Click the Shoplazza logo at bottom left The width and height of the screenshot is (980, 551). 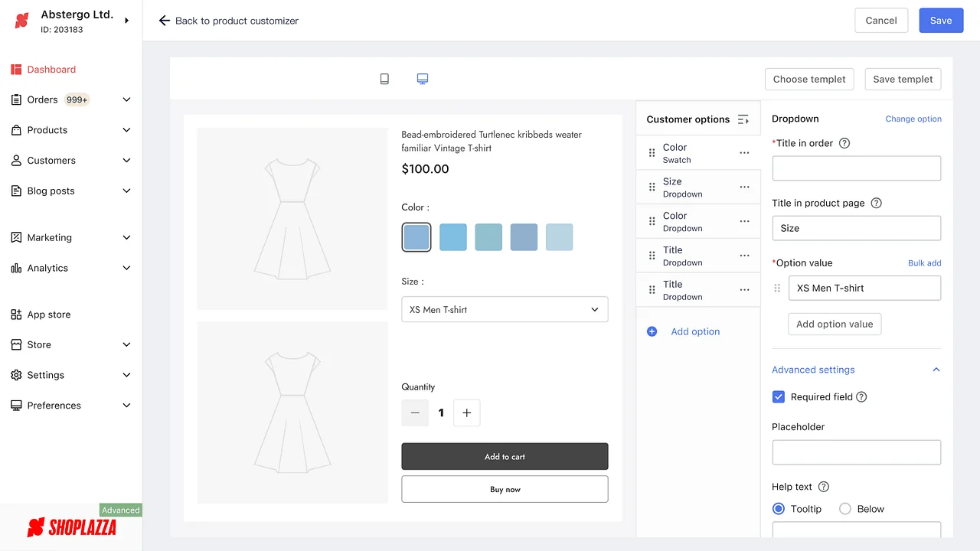pyautogui.click(x=73, y=527)
